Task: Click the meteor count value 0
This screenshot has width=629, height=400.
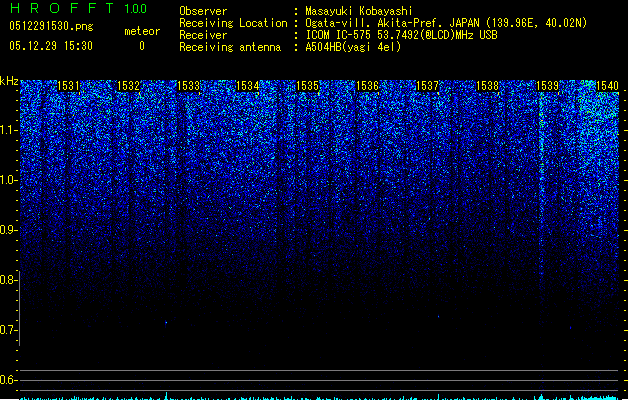Action: click(x=142, y=46)
